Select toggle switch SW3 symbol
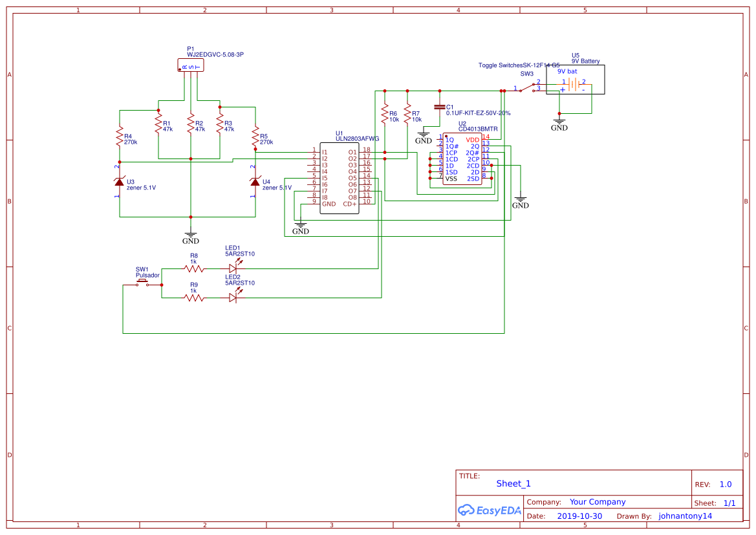Viewport: 756px width, 535px height. click(x=526, y=88)
